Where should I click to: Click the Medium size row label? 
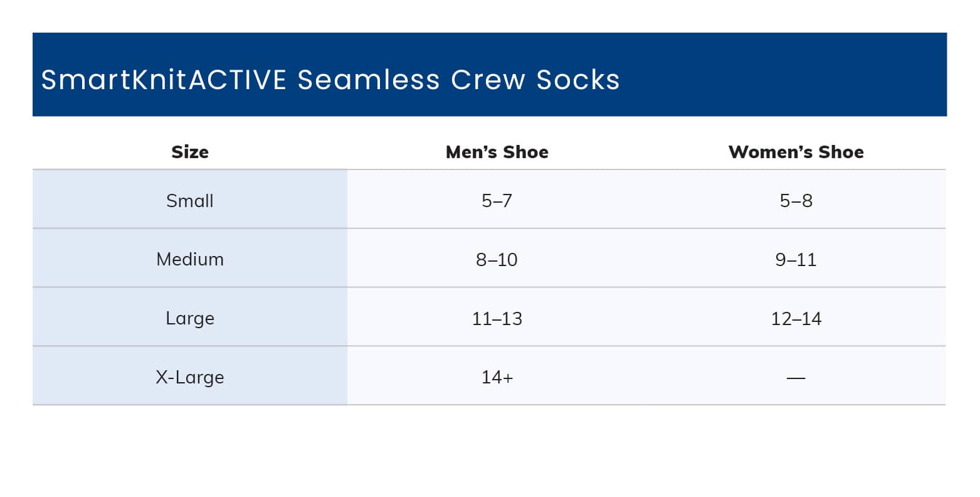190,259
